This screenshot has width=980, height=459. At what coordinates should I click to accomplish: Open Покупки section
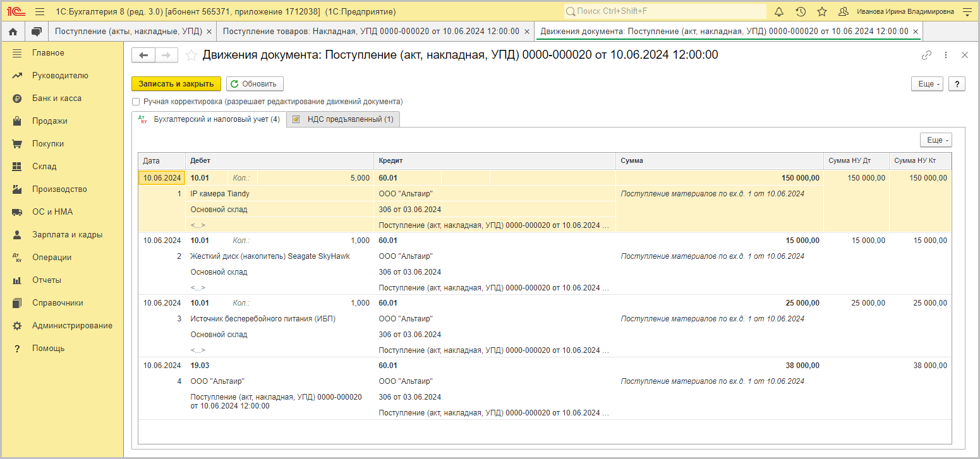point(48,144)
